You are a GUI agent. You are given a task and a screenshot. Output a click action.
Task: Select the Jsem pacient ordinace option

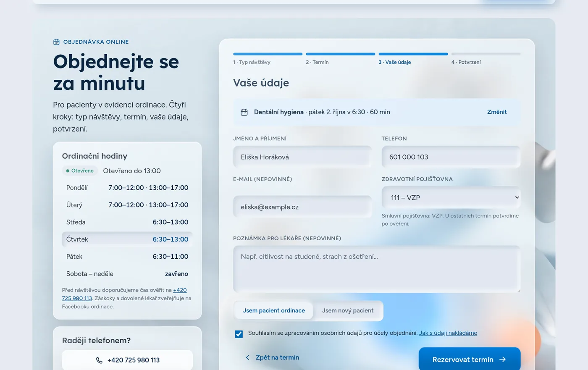[274, 311]
